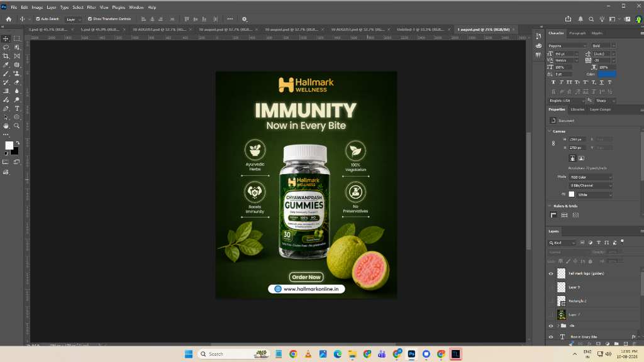644x362 pixels.
Task: Select the Pen tool
Action: point(6,109)
